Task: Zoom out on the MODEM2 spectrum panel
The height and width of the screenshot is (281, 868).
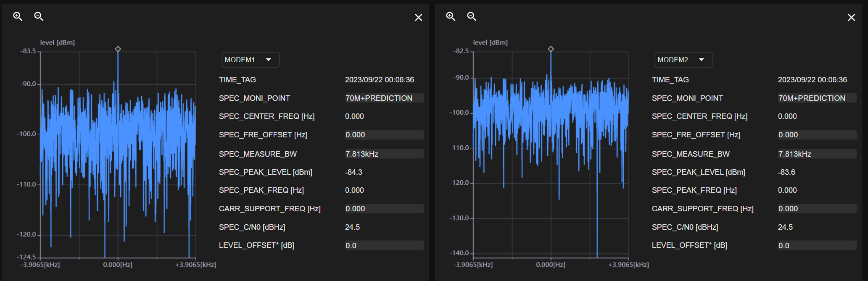Action: [x=472, y=16]
